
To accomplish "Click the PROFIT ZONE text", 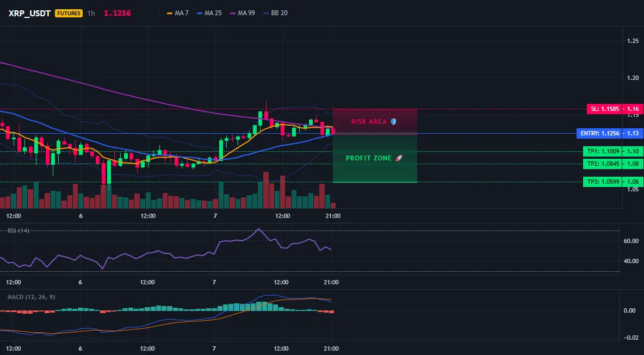I will coord(368,158).
